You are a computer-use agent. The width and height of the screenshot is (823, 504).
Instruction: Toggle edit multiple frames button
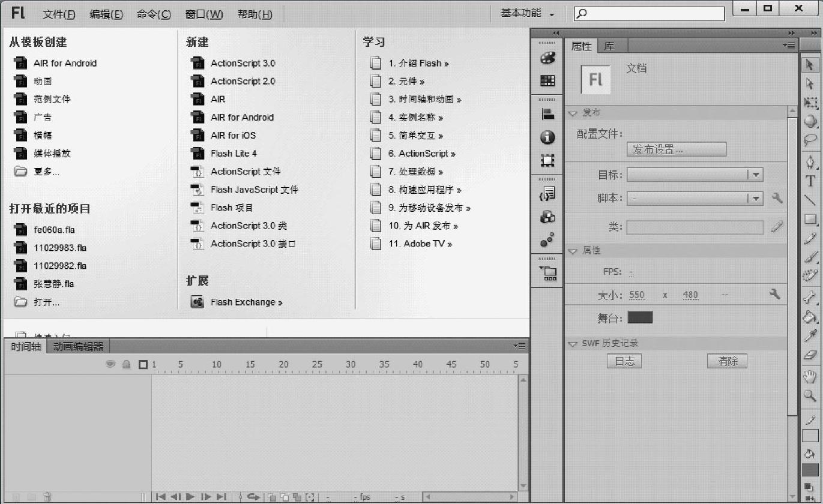click(x=297, y=497)
